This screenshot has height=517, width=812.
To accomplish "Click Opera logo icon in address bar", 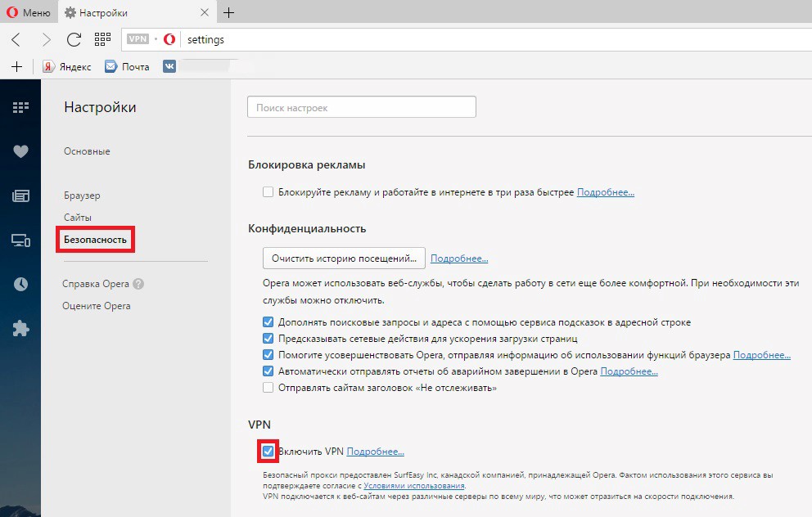I will tap(169, 38).
